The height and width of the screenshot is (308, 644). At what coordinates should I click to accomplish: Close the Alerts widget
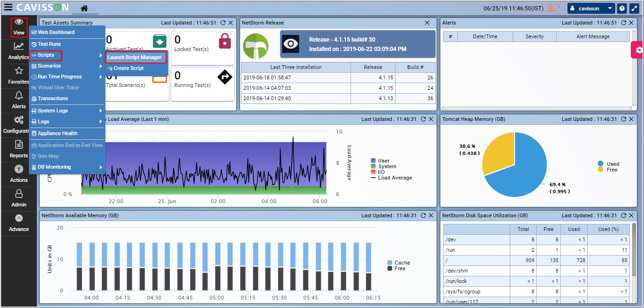point(631,23)
